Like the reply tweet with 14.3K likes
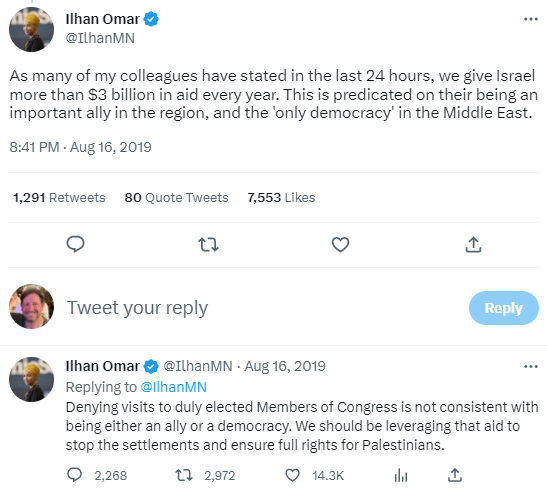Screen dimensions: 547x490 [x=292, y=475]
